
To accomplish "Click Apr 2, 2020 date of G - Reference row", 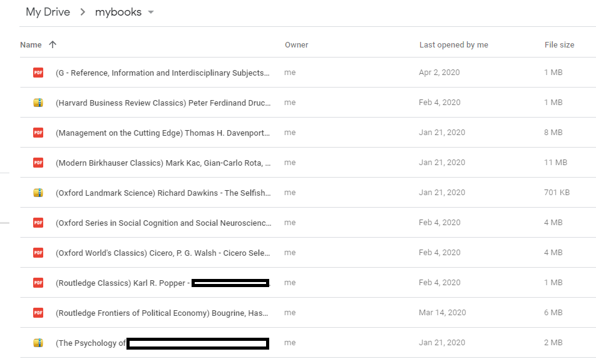I will click(439, 73).
